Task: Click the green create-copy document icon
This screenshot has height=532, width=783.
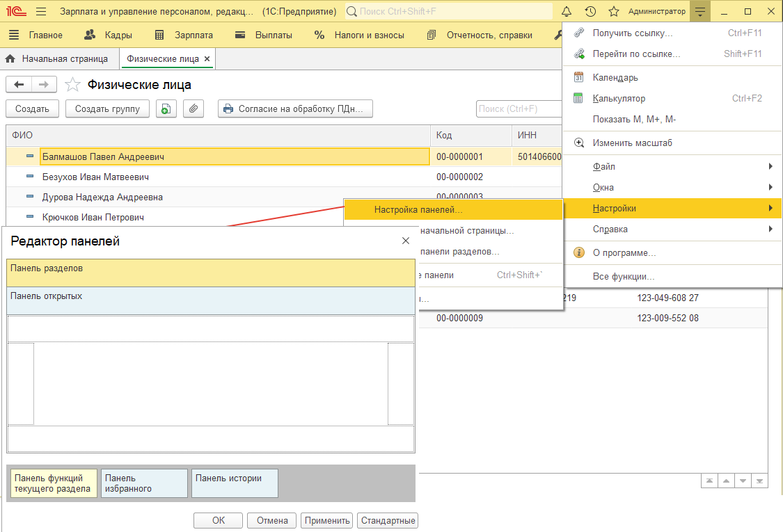Action: [x=166, y=108]
